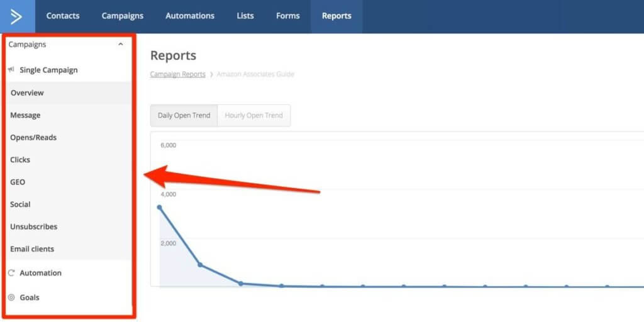Open the Lists navigation item
The height and width of the screenshot is (322, 644).
pos(245,16)
